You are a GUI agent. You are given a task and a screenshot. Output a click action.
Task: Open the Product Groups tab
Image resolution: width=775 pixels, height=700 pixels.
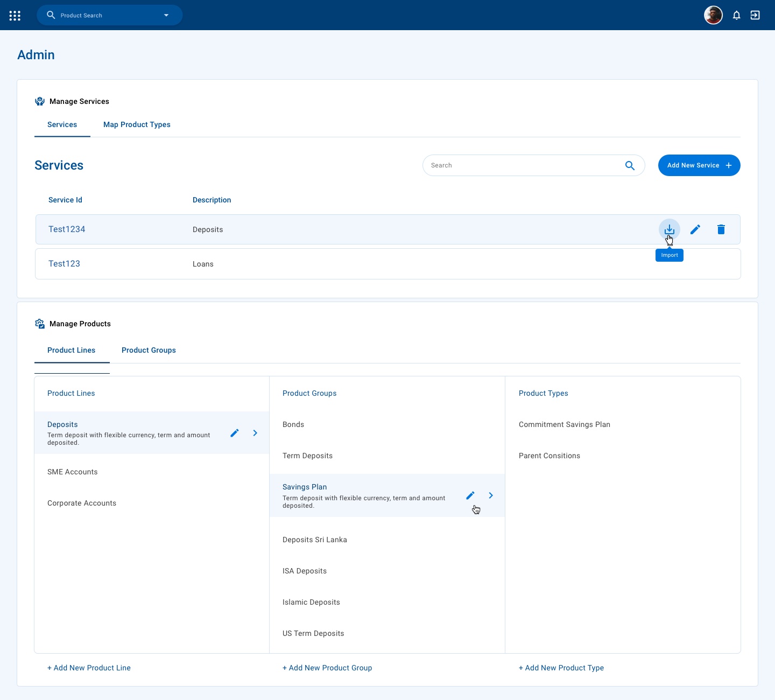[x=149, y=350]
